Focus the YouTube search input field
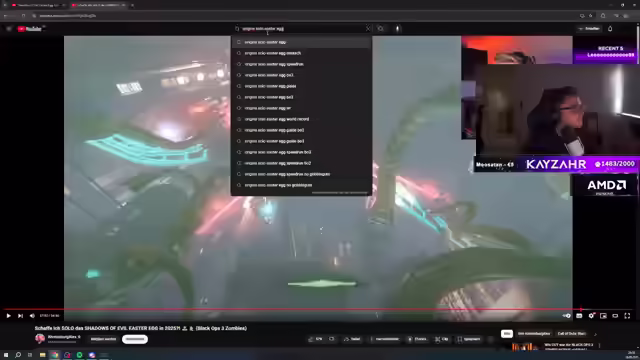Image resolution: width=640 pixels, height=360 pixels. (302, 29)
